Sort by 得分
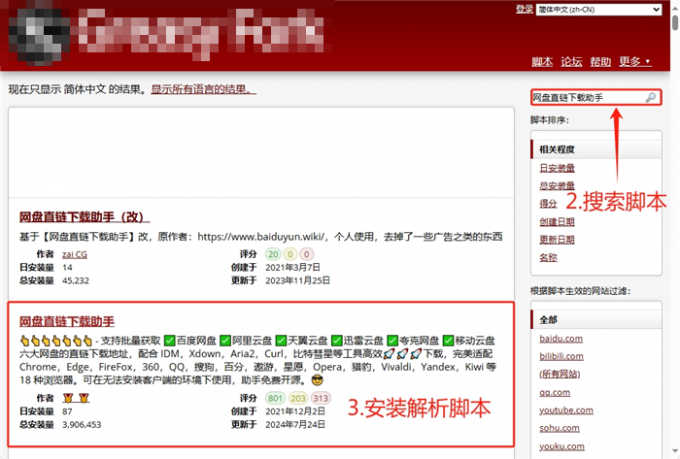The image size is (680, 459). [x=548, y=203]
